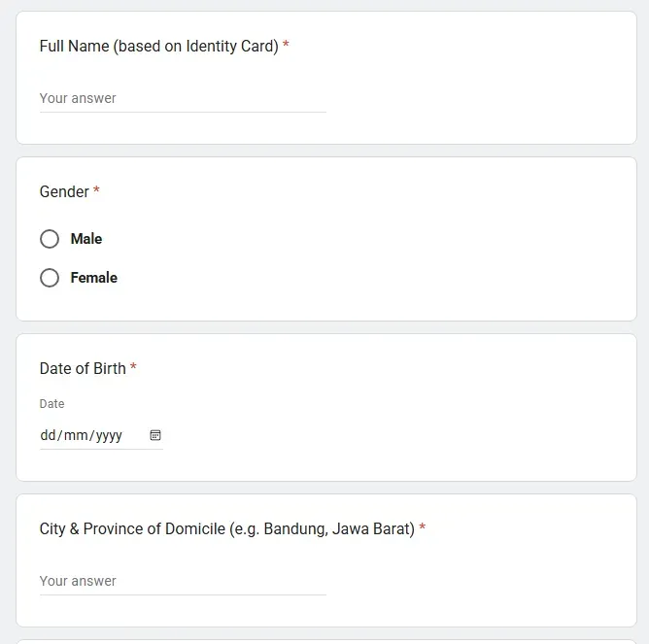Click the City & Province of Domicile title
Image resolution: width=649 pixels, height=644 pixels.
click(226, 528)
